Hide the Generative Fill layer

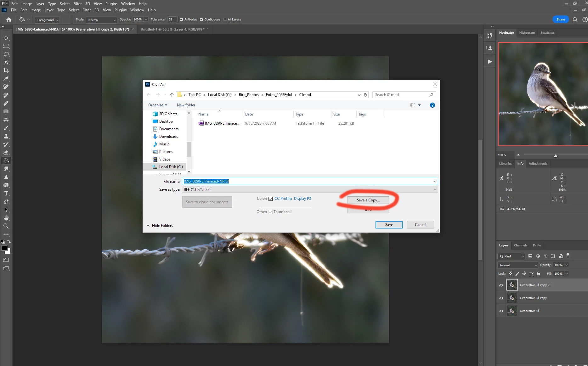pos(501,311)
